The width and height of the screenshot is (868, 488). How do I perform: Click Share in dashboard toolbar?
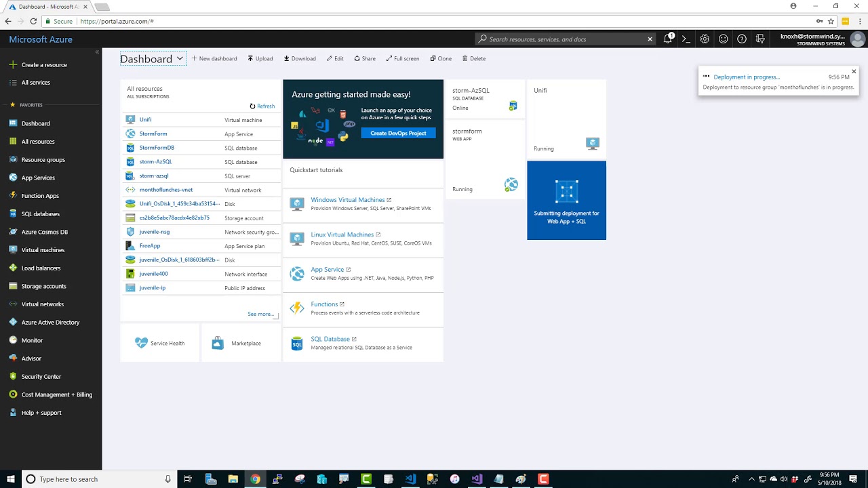coord(365,59)
